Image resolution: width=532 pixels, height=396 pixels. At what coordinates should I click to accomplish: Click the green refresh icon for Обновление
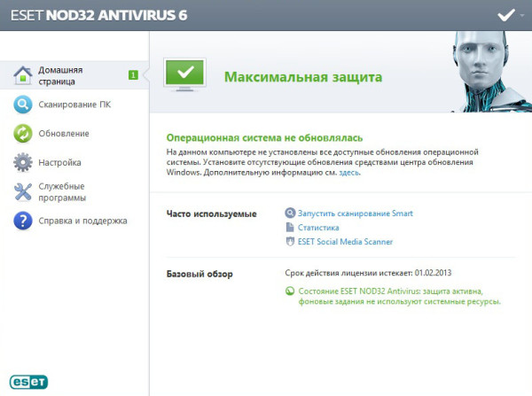point(23,134)
